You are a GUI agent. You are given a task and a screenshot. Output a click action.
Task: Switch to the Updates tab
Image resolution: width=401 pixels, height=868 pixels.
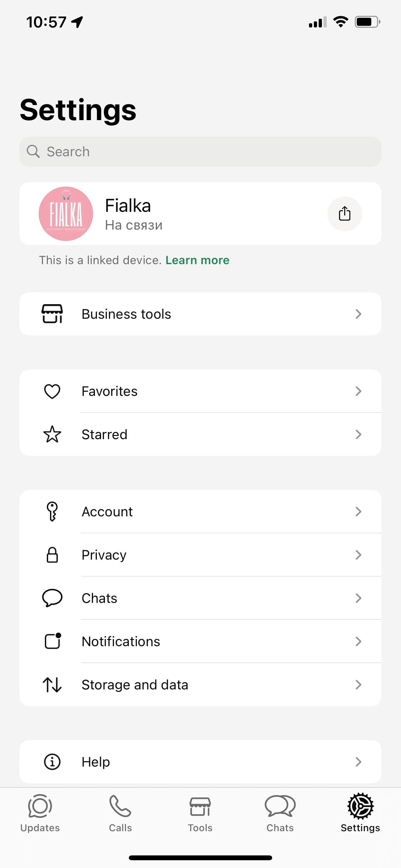[40, 813]
